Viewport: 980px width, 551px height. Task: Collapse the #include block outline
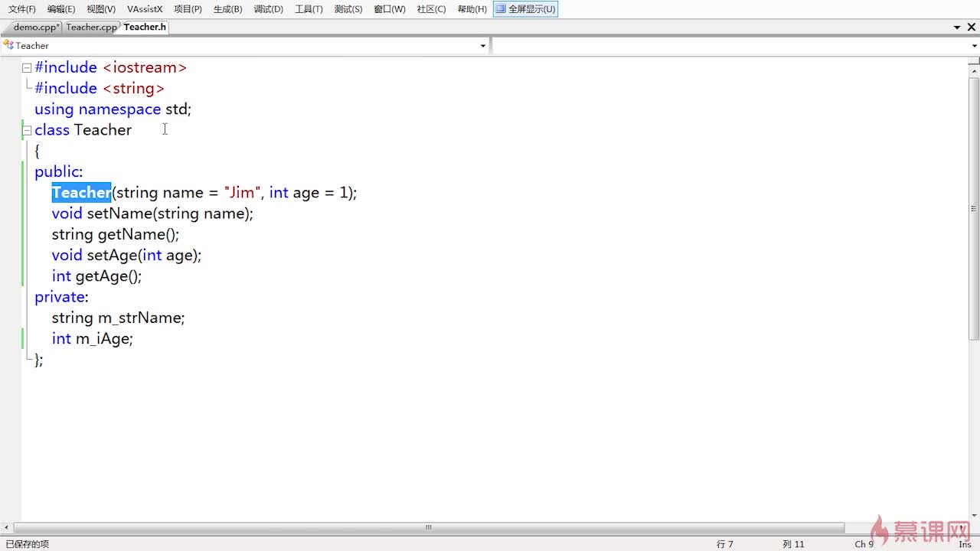[x=27, y=68]
